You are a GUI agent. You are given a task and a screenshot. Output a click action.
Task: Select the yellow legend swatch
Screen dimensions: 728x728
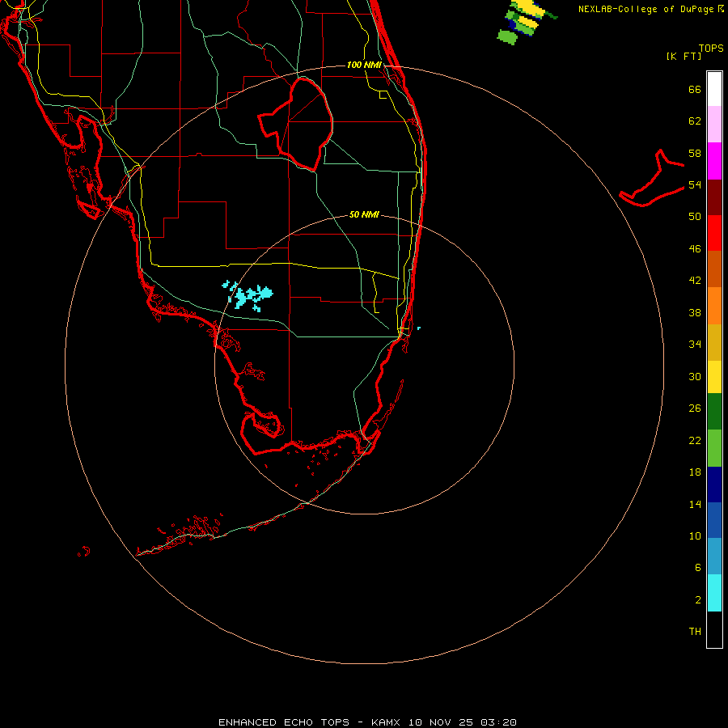coord(714,377)
